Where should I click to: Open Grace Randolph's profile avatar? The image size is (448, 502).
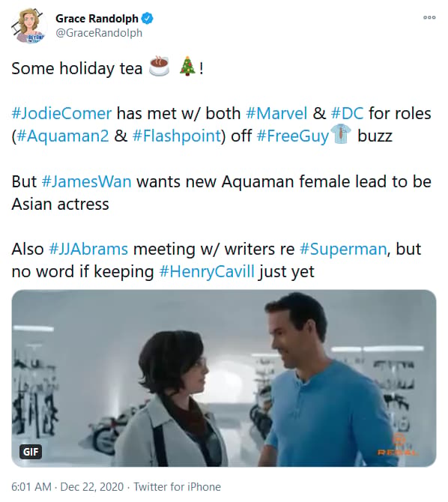(x=28, y=26)
